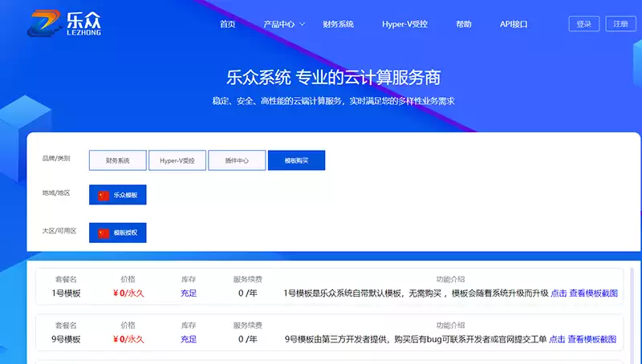Click the product list vertical scrollbar
The width and height of the screenshot is (642, 364).
click(x=632, y=315)
